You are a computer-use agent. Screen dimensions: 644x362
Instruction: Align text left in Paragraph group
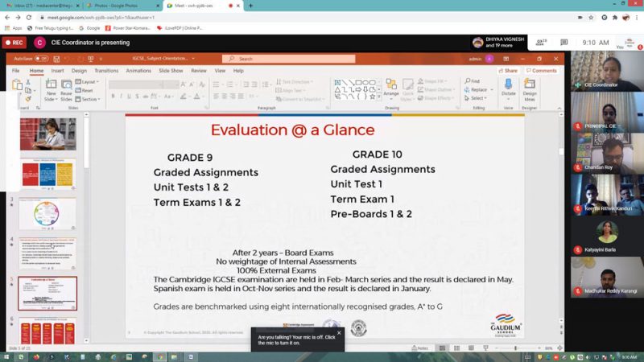tap(216, 96)
